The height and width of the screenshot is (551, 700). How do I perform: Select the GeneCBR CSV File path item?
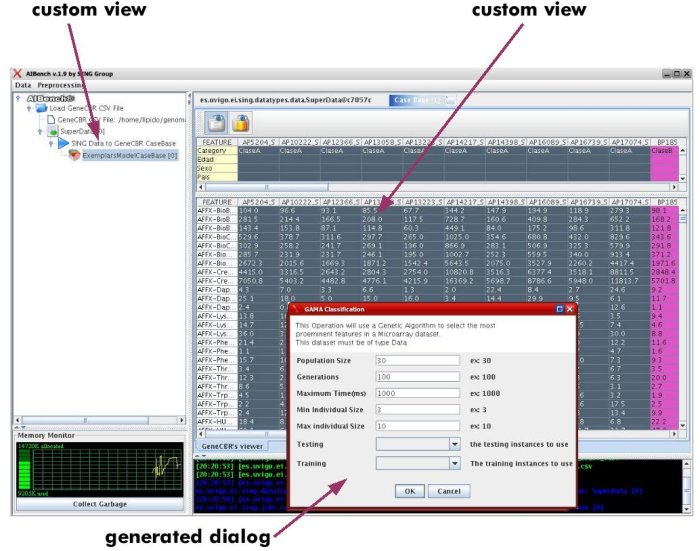click(x=121, y=120)
